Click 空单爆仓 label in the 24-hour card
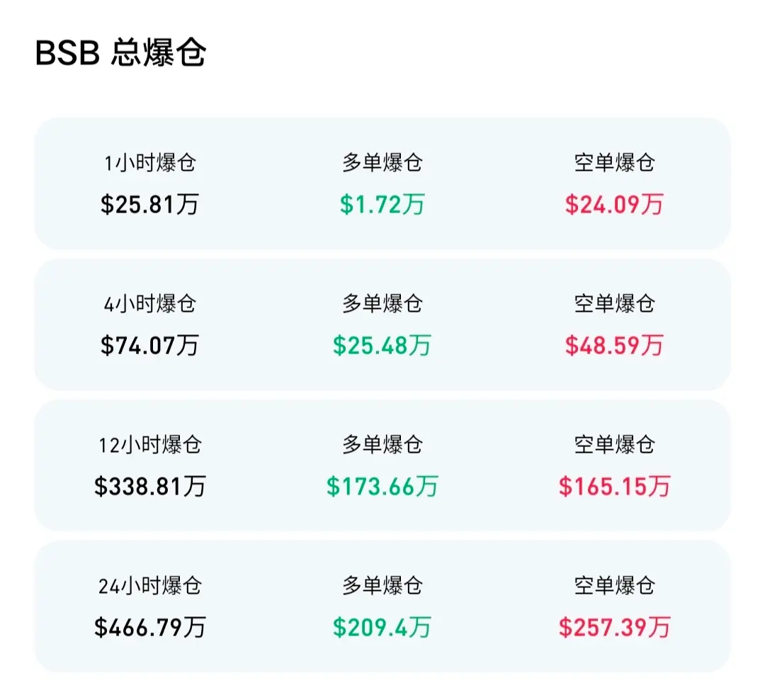 614,586
